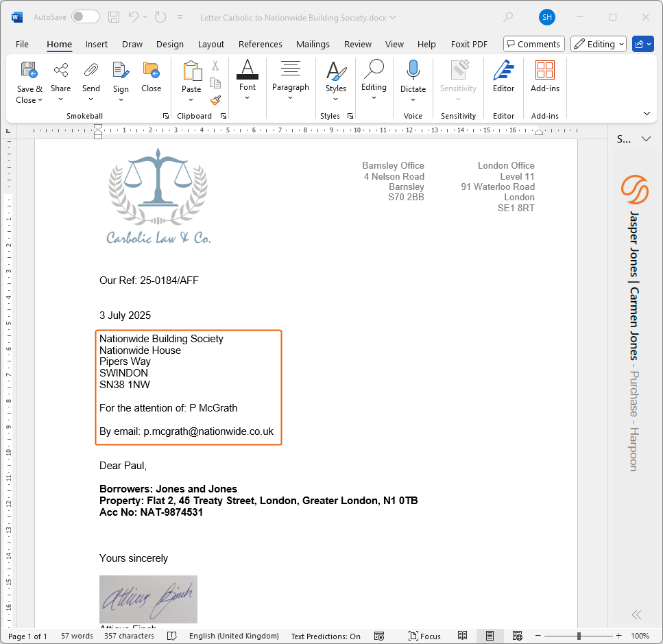The height and width of the screenshot is (644, 663).
Task: Switch to the Insert tab
Action: 97,45
